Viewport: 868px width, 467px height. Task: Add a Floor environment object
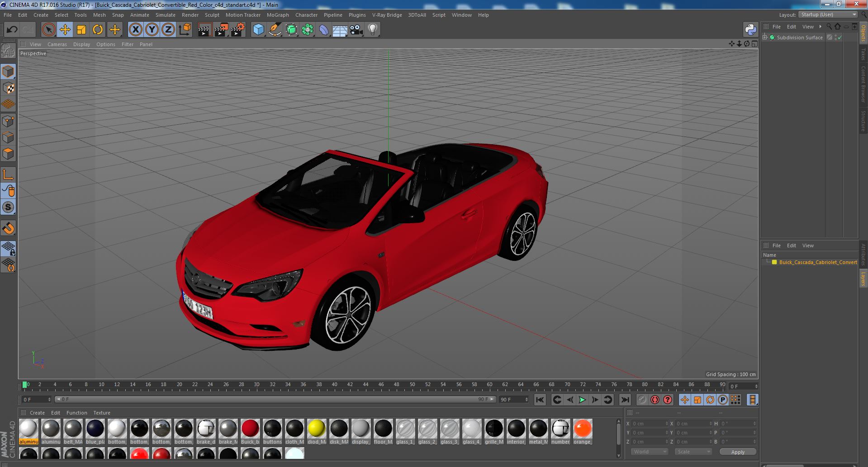coord(340,30)
